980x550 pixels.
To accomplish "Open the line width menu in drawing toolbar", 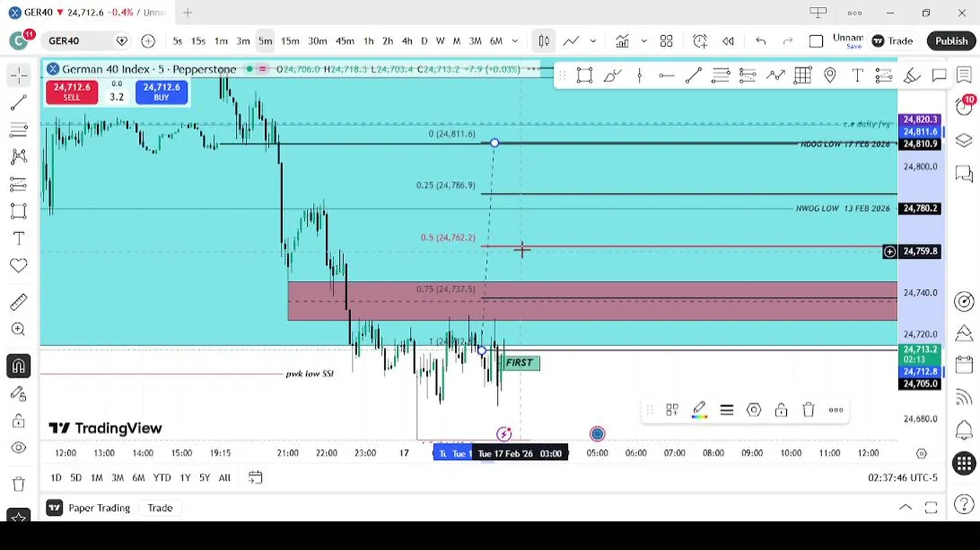I will pyautogui.click(x=726, y=410).
